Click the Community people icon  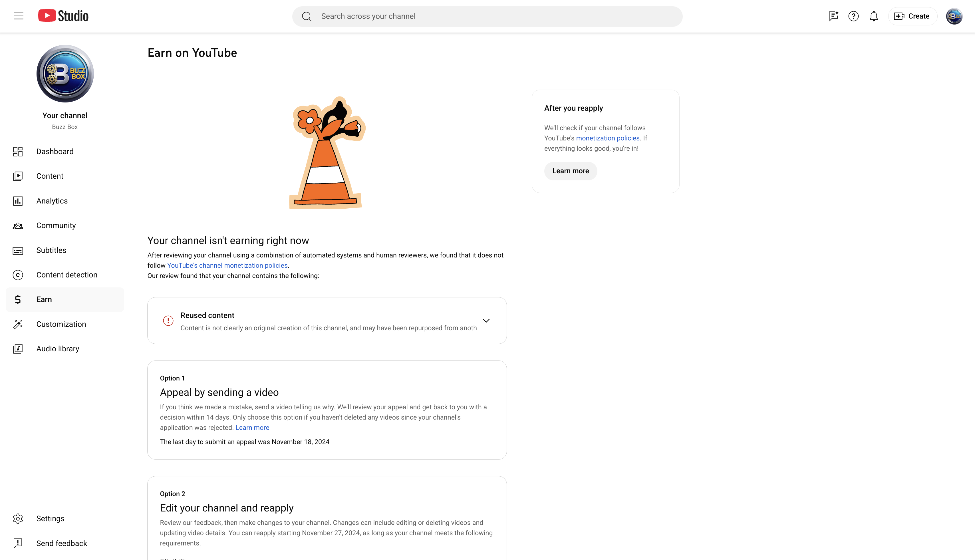click(x=18, y=226)
